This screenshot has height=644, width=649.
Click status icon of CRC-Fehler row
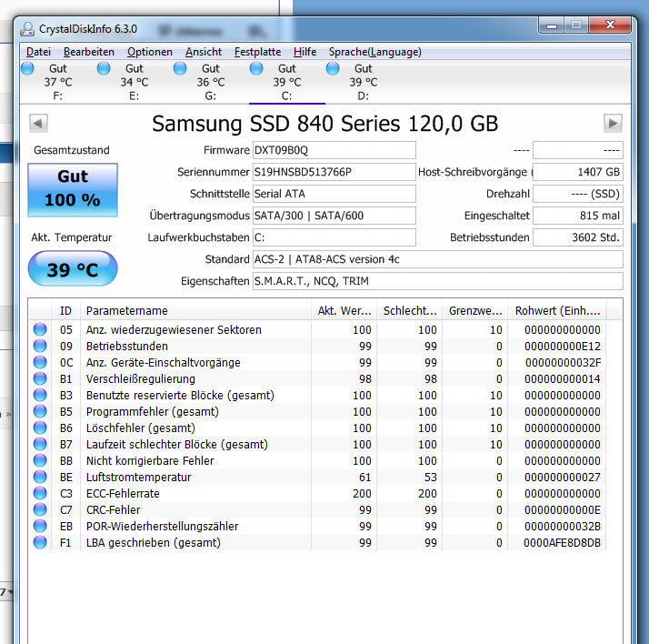pos(40,509)
